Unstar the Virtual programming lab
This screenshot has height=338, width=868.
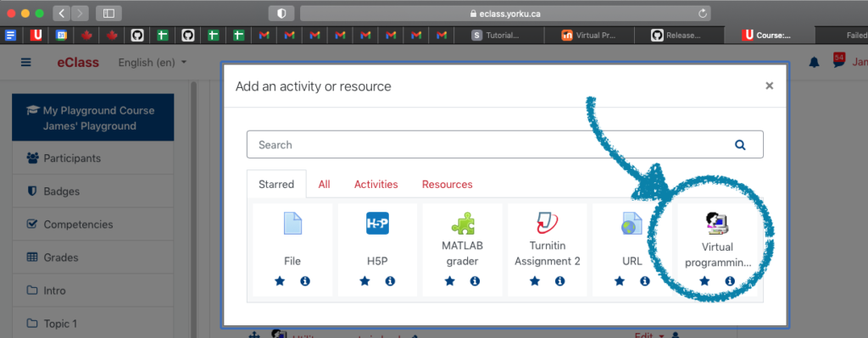tap(704, 281)
